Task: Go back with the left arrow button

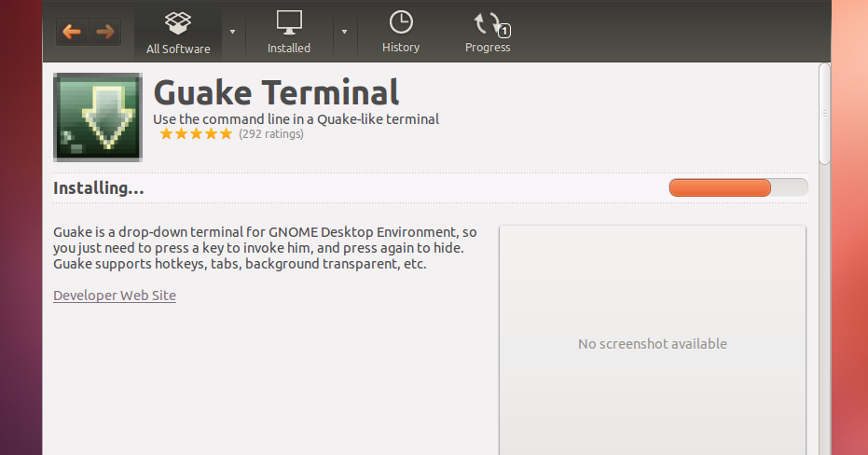Action: 72,32
